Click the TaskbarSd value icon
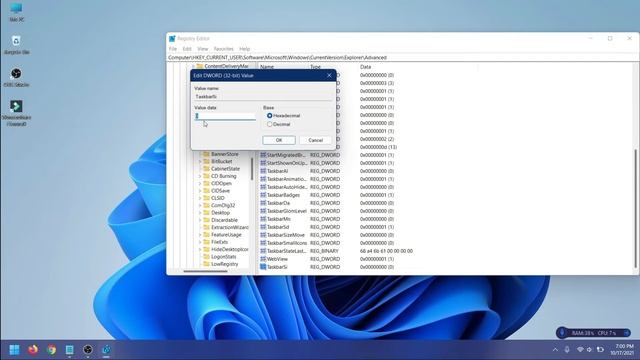Viewport: 640px width, 360px height. pos(263,227)
